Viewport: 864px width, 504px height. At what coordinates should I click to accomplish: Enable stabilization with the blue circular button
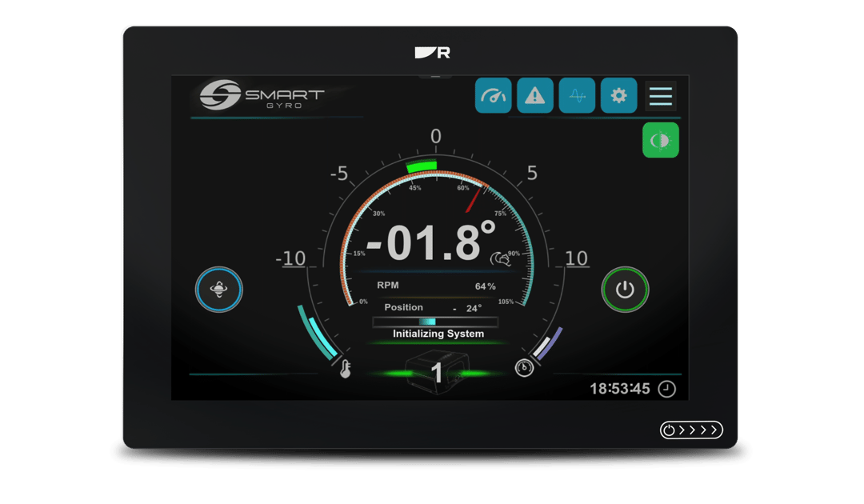[218, 290]
